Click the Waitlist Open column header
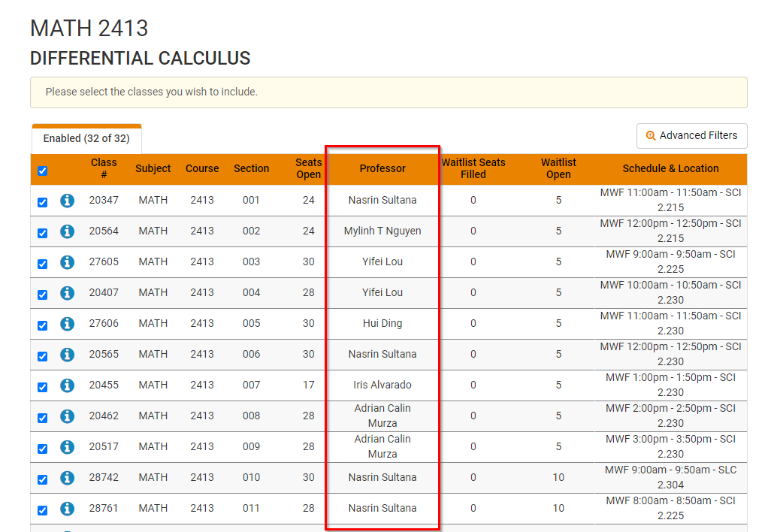783x532 pixels. 558,168
